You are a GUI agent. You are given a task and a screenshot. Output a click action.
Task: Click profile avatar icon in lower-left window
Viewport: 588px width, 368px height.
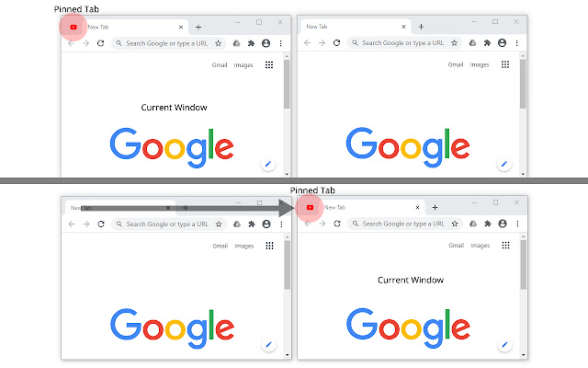point(266,224)
